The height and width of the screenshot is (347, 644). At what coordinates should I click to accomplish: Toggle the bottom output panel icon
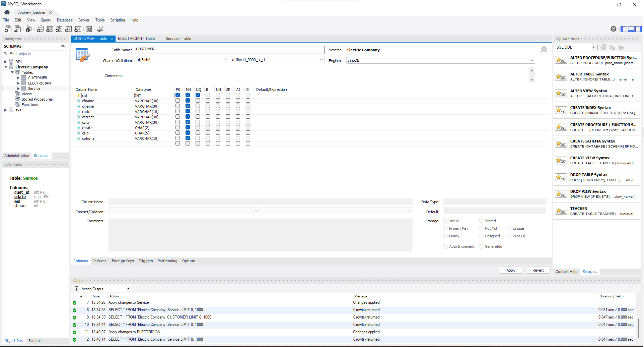(631, 29)
